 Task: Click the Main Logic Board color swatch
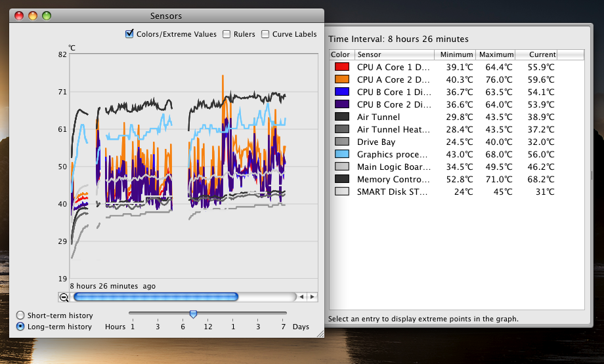click(x=341, y=166)
